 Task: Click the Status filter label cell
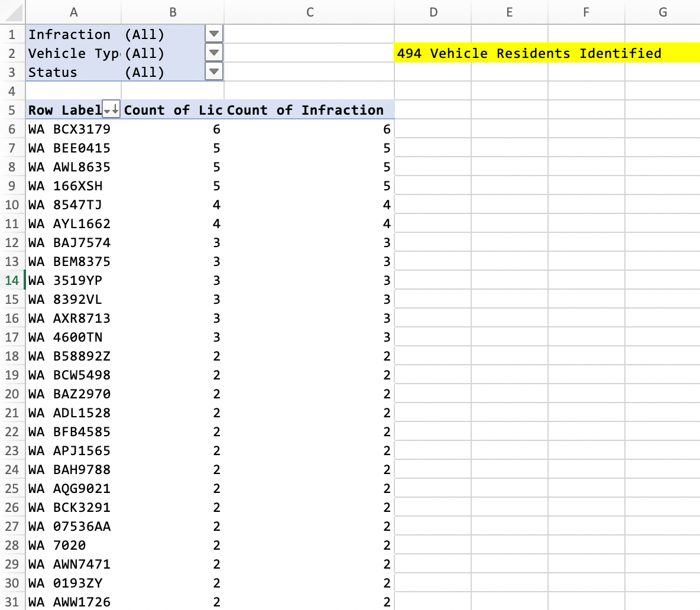point(74,72)
